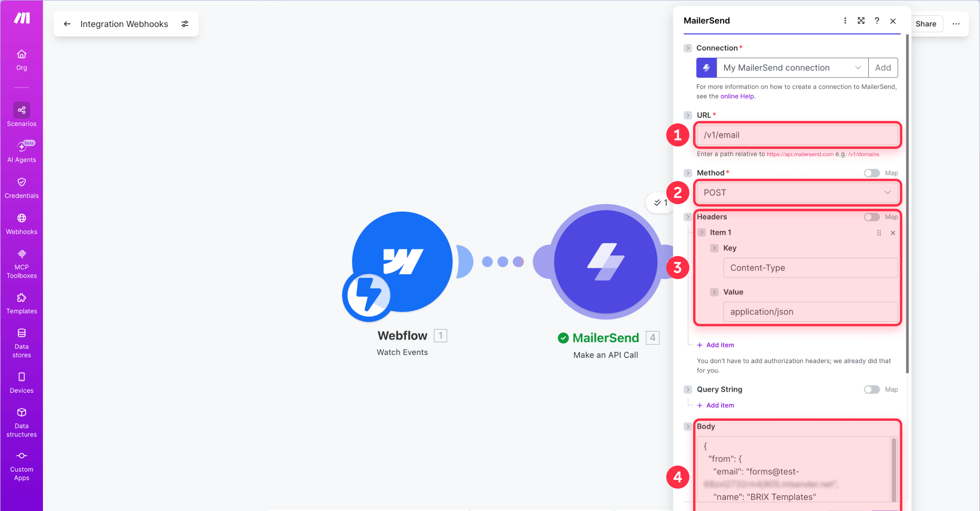The height and width of the screenshot is (511, 980).
Task: Open MailerSend panel help question mark
Action: 877,20
